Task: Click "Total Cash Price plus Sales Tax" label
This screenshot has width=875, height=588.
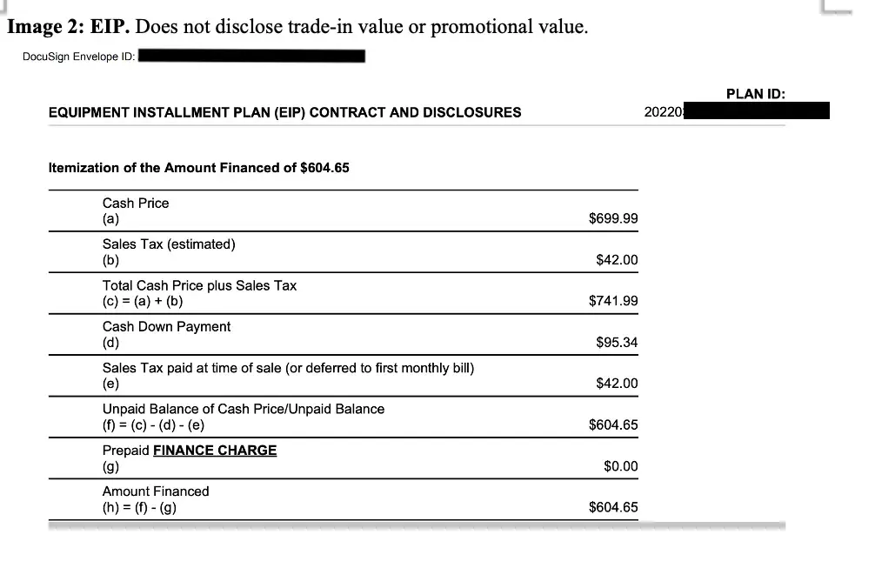Action: [199, 285]
